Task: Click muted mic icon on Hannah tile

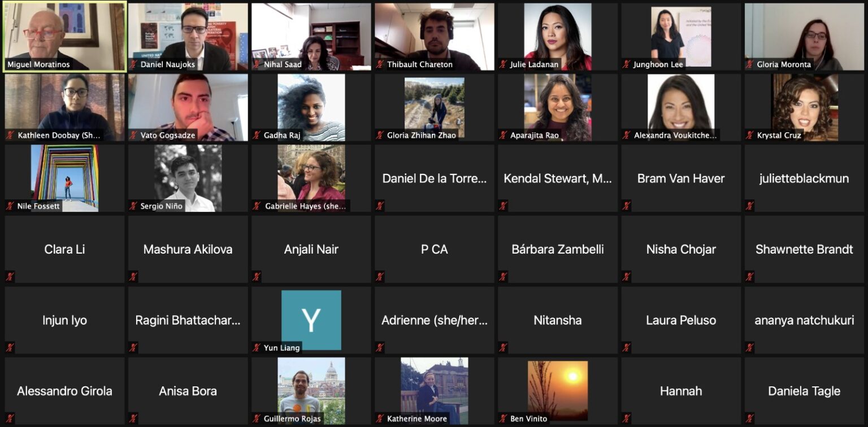Action: pyautogui.click(x=627, y=419)
